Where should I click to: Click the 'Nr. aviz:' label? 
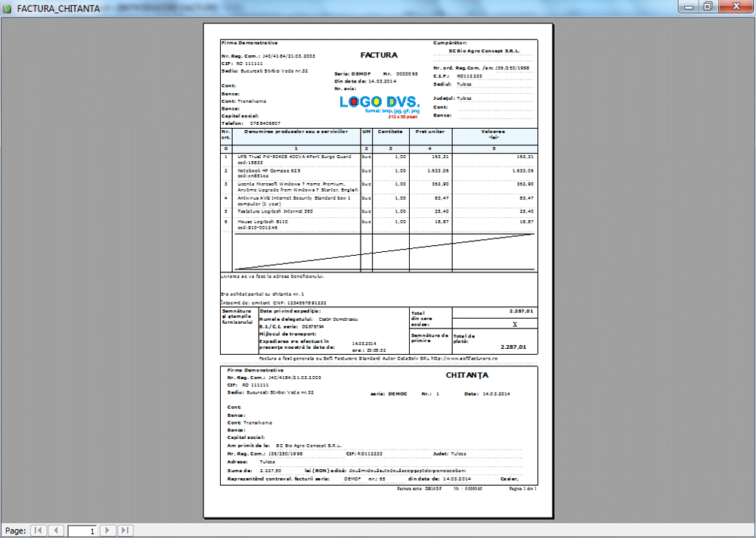tap(345, 89)
